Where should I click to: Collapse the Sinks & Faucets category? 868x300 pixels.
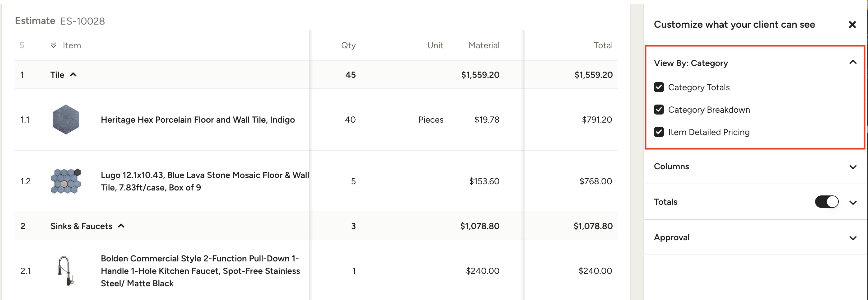[121, 226]
